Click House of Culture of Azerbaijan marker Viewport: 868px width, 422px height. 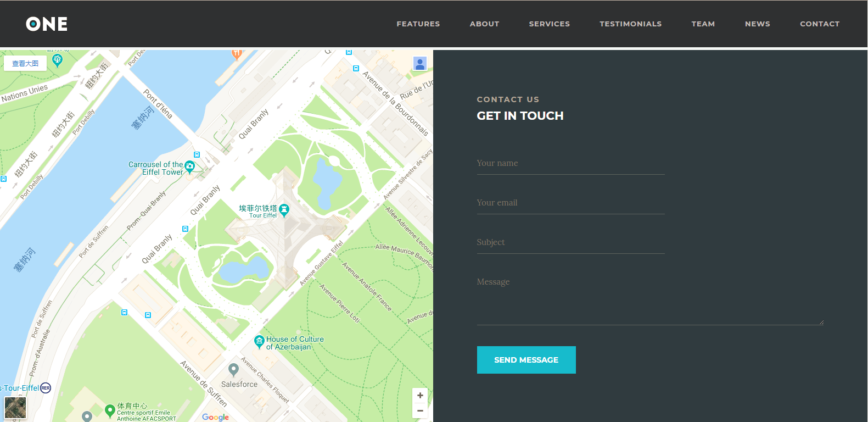point(259,341)
